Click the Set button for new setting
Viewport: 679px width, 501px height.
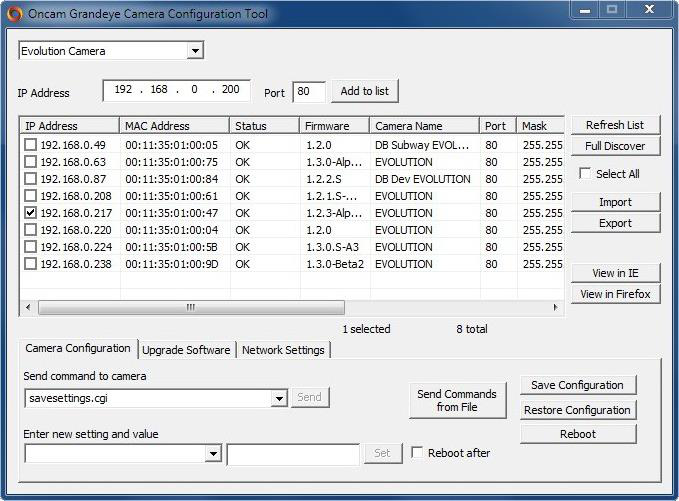point(382,453)
